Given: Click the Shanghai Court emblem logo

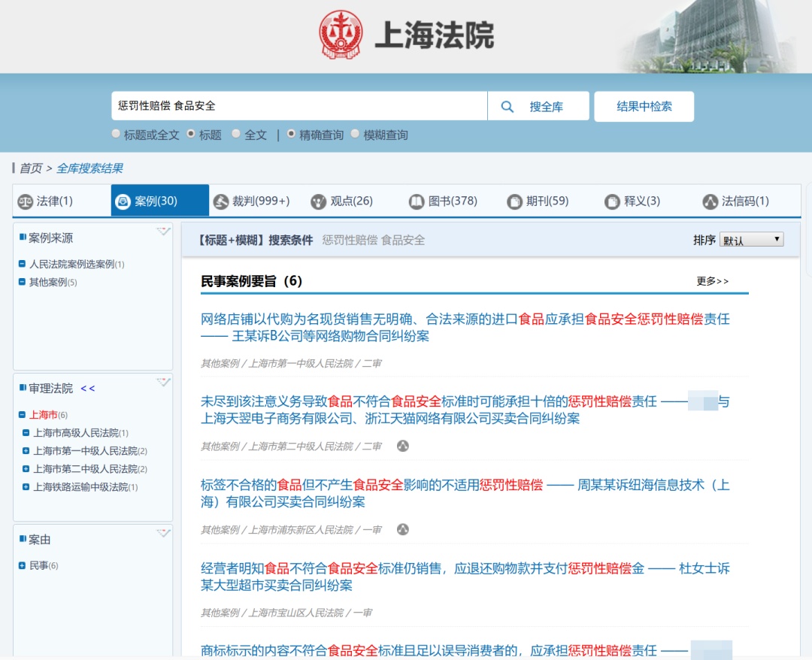Looking at the screenshot, I should (341, 34).
